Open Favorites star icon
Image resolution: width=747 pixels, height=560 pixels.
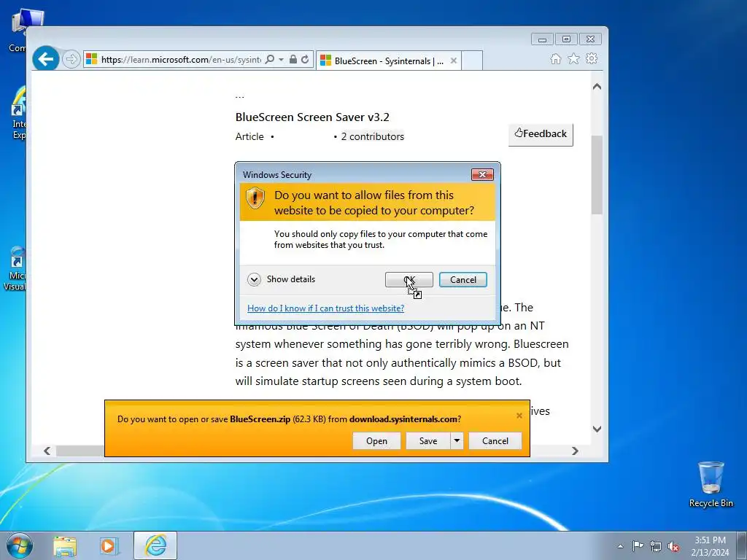573,58
